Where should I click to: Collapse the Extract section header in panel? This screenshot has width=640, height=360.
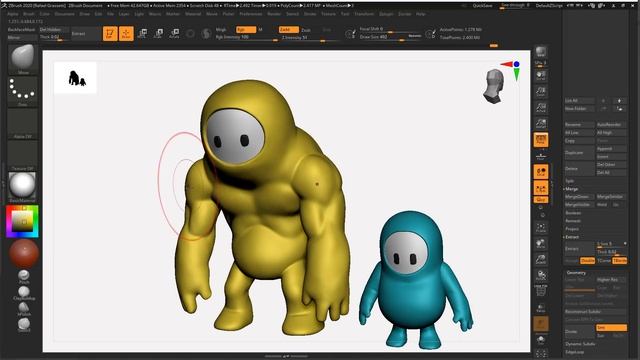tap(572, 237)
